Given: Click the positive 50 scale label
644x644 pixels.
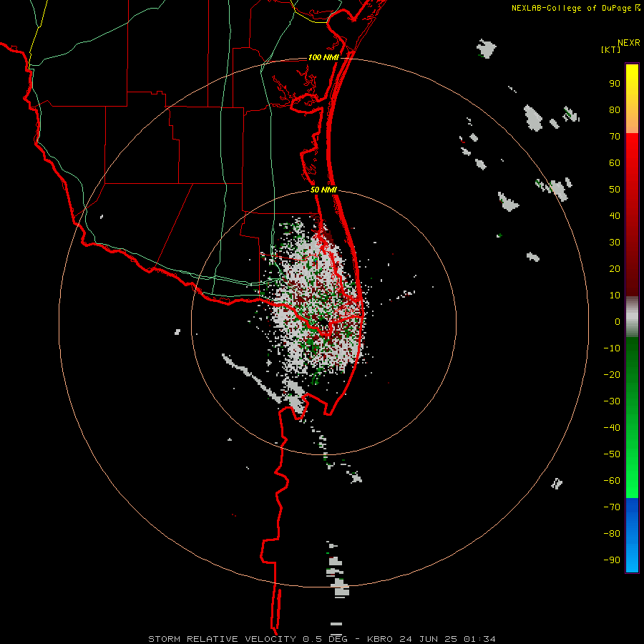Looking at the screenshot, I should point(615,190).
